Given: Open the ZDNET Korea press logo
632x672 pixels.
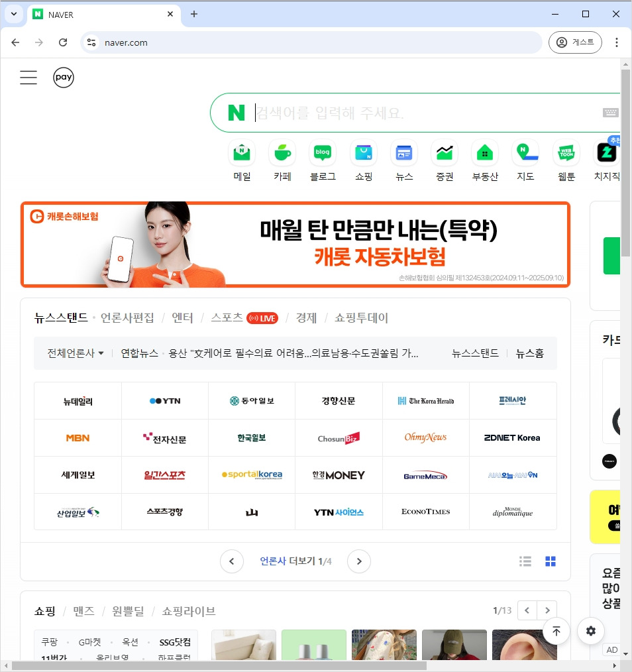Looking at the screenshot, I should click(x=513, y=438).
